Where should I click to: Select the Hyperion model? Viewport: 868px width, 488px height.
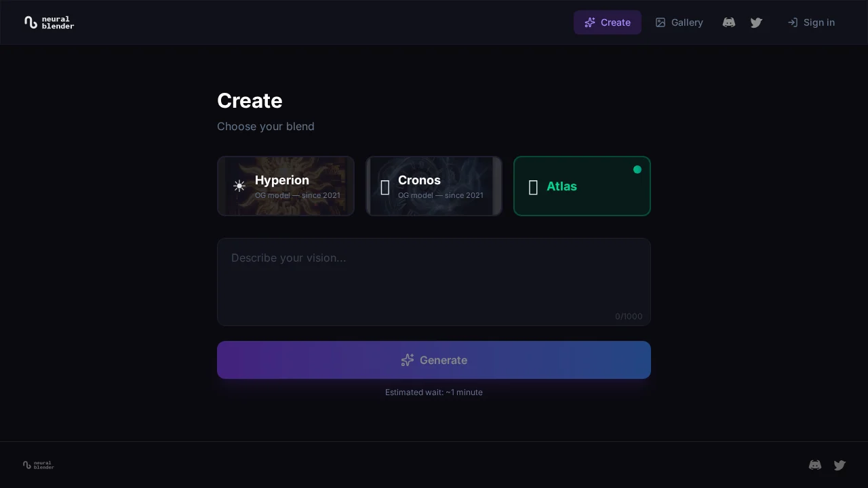285,186
